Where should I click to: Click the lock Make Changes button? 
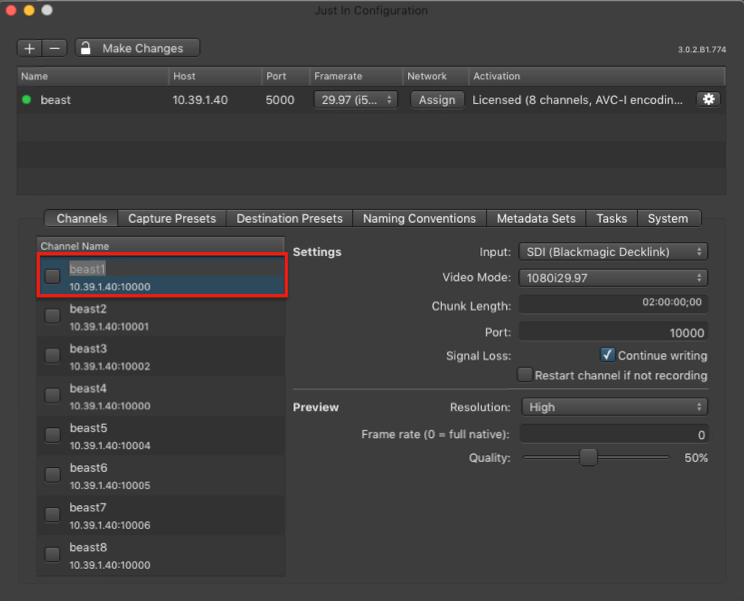tap(137, 48)
